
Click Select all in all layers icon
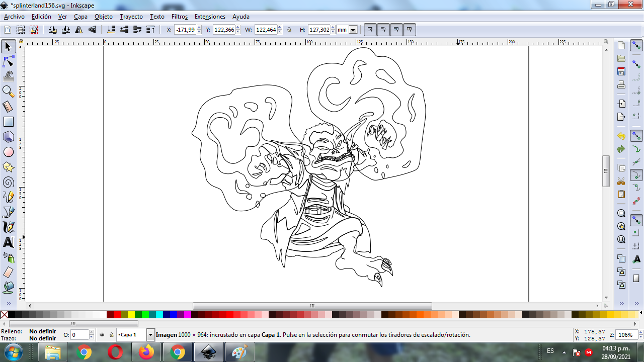(21, 30)
